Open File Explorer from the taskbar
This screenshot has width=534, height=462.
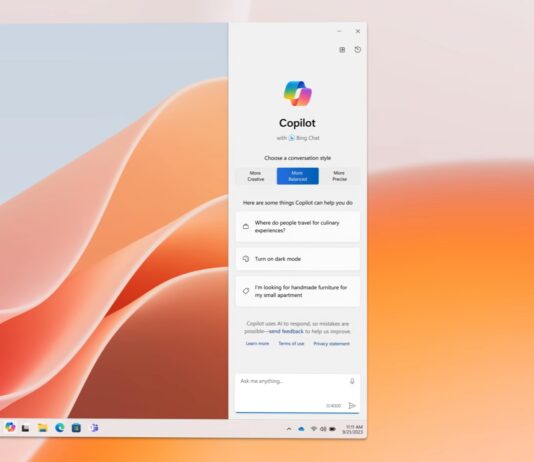[43, 428]
